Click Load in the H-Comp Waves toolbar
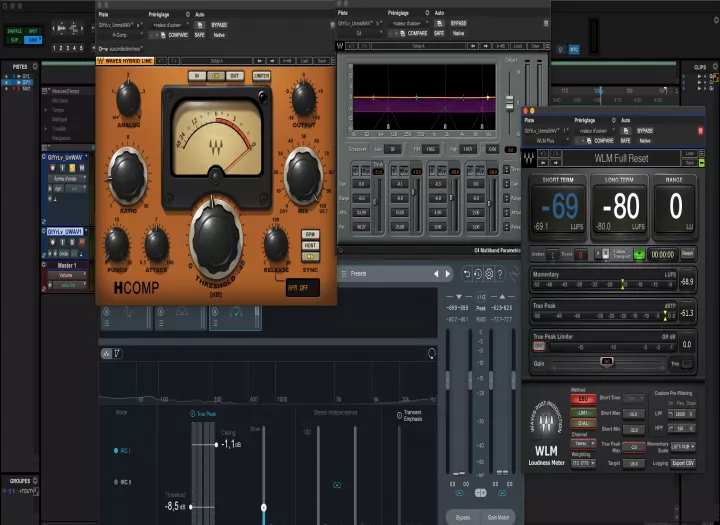 [x=304, y=61]
